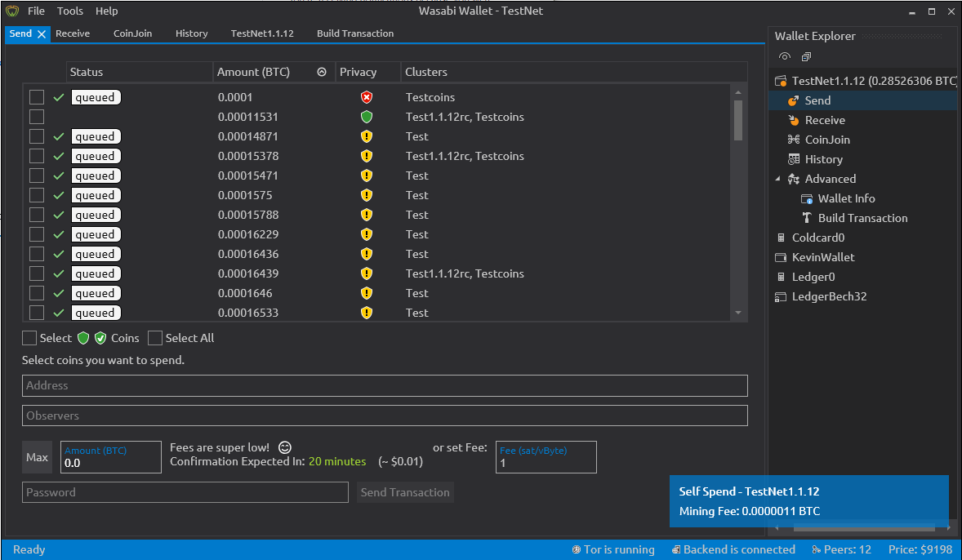Open Build Transaction in the tree

[862, 218]
